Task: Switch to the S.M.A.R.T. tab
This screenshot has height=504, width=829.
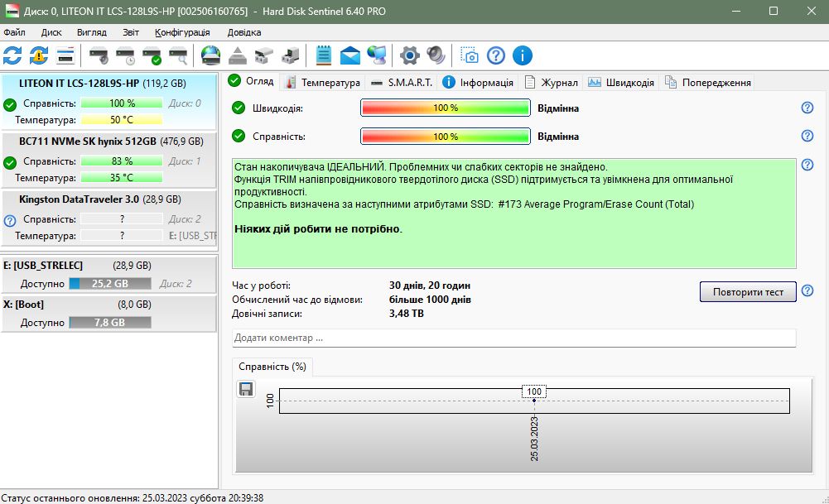Action: point(402,83)
